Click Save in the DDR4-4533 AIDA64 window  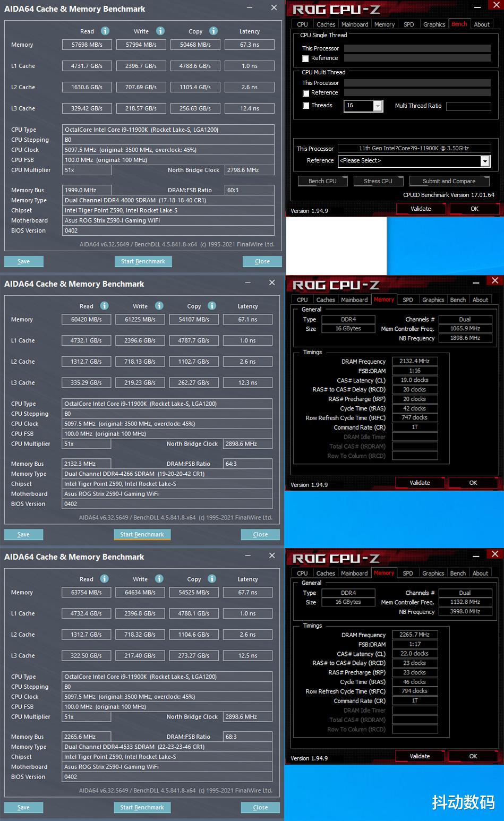point(23,807)
